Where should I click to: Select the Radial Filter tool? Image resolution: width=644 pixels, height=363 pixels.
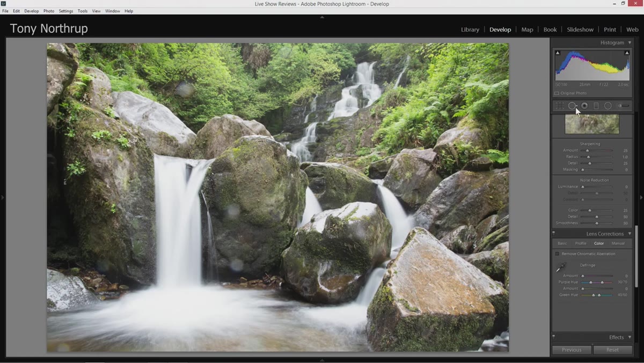(608, 106)
